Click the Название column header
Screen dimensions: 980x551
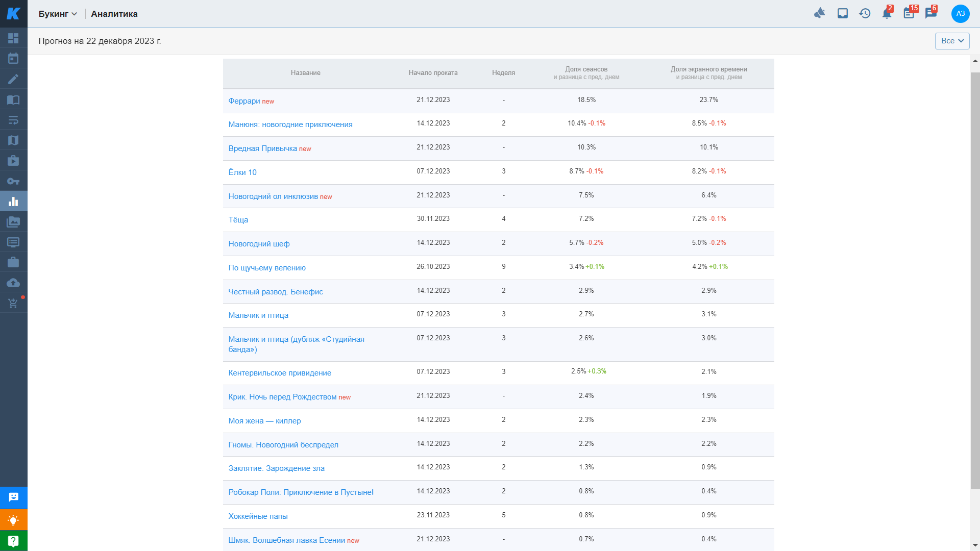(x=305, y=73)
